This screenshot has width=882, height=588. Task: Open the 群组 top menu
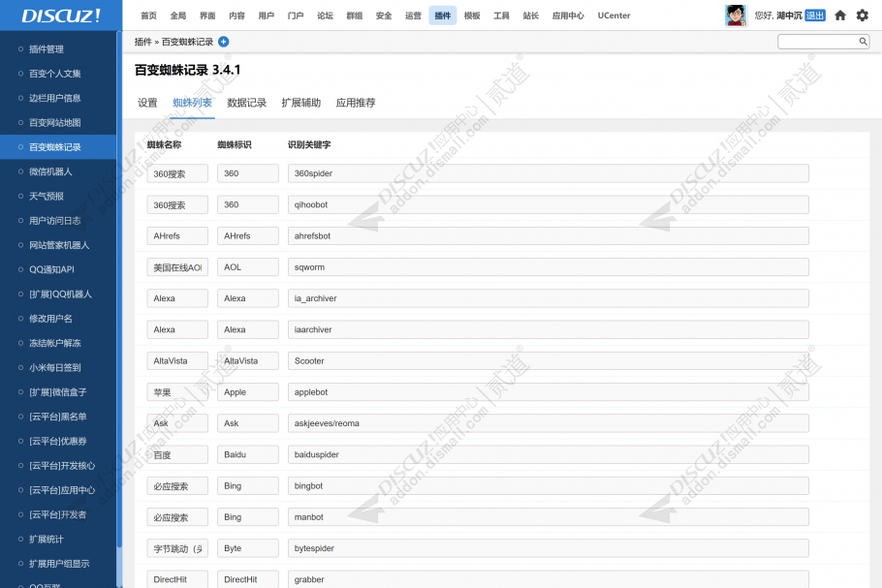click(355, 15)
